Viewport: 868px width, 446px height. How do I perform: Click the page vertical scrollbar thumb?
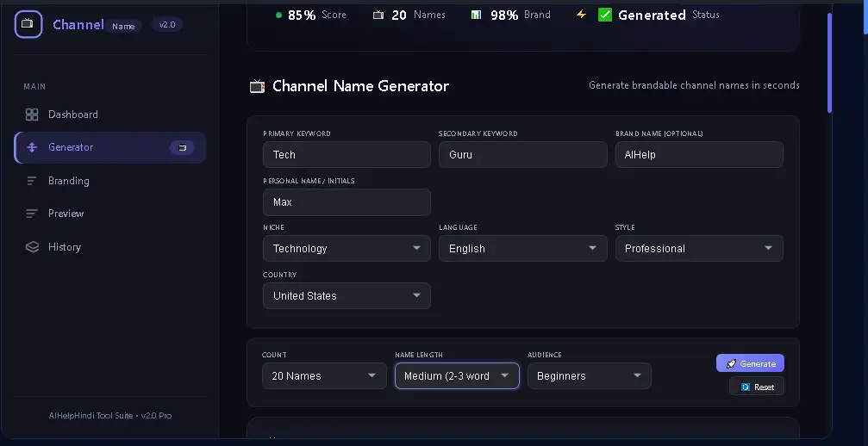click(829, 63)
